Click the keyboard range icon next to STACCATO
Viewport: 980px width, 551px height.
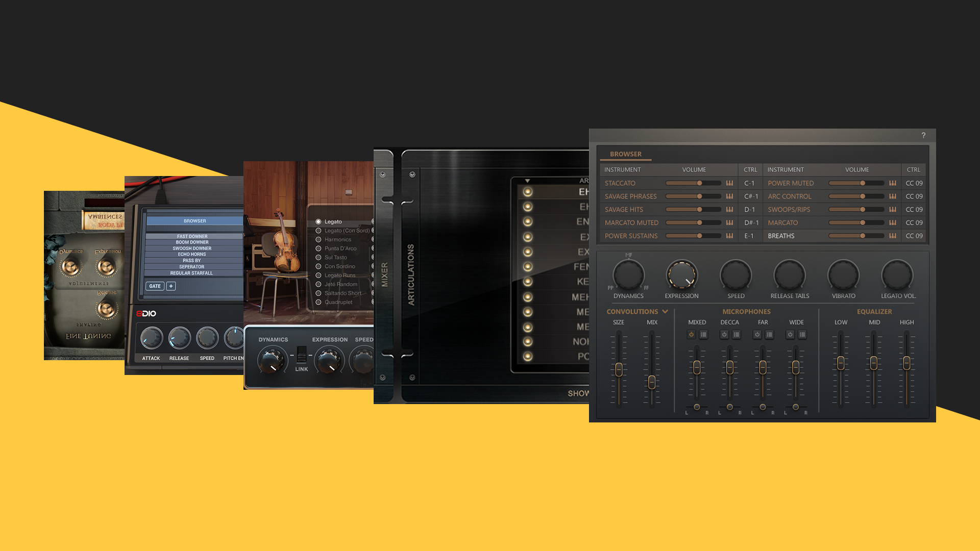pos(728,183)
